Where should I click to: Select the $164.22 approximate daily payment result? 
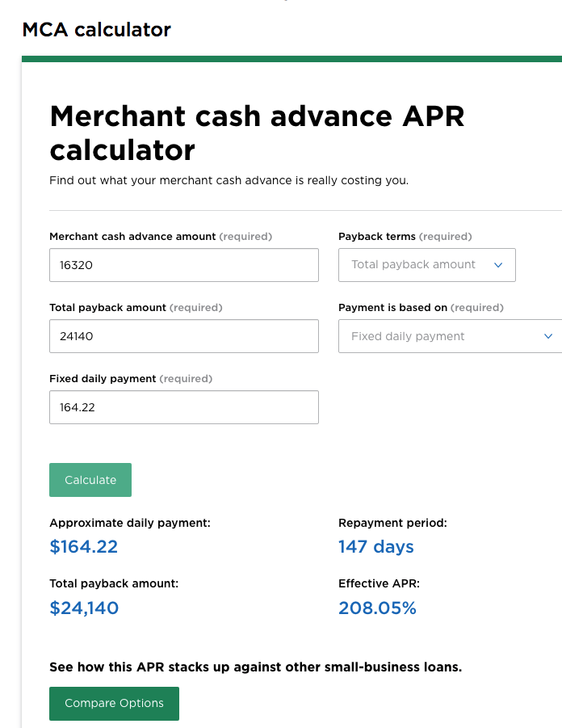(x=84, y=547)
